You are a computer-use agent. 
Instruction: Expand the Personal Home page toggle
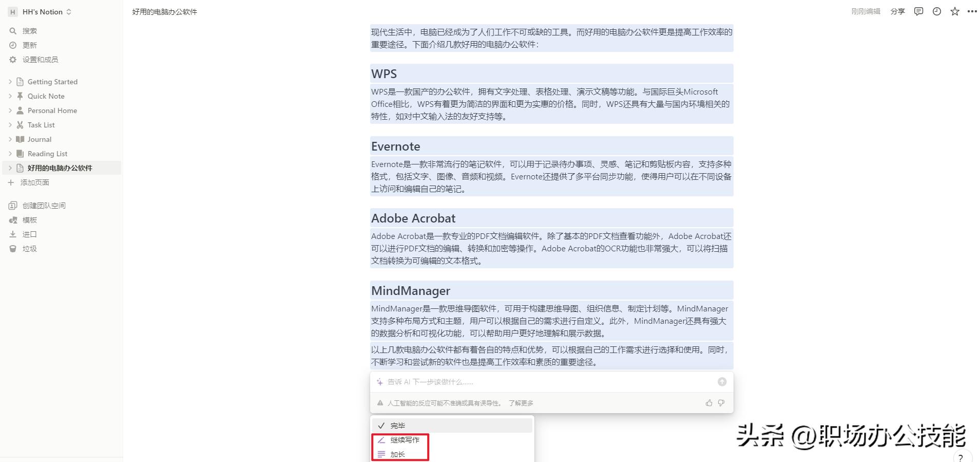pyautogui.click(x=10, y=110)
